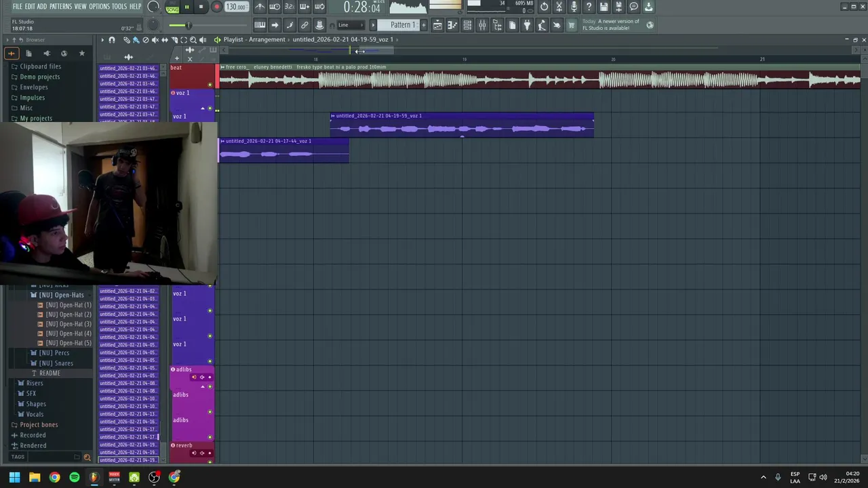Enable the Record button

(x=216, y=7)
